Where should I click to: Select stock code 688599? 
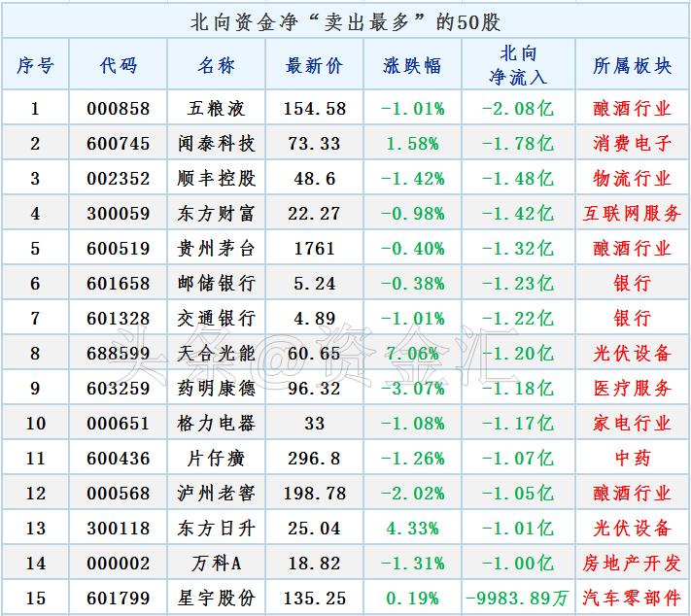tap(119, 354)
